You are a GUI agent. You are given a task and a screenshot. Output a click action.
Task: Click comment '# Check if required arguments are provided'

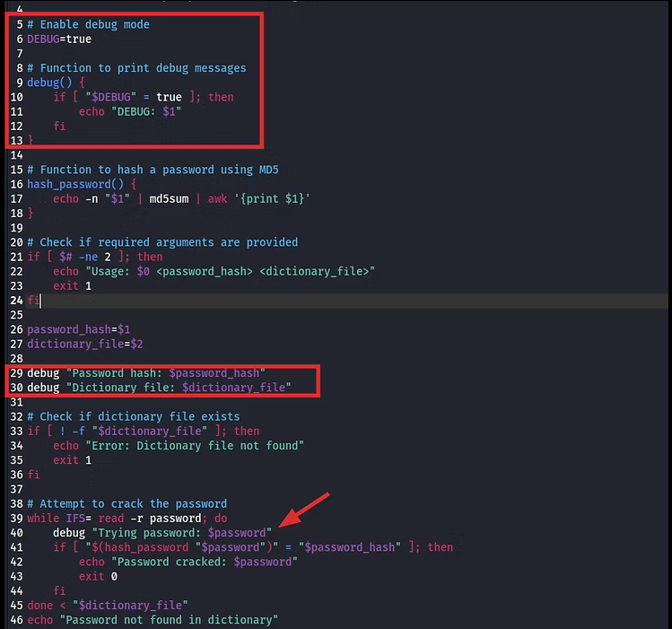click(x=162, y=242)
